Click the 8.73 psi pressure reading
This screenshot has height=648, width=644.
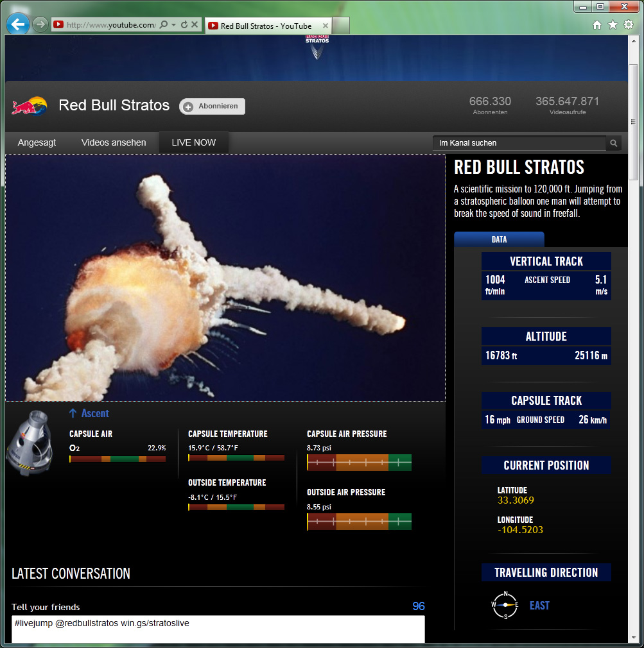319,448
